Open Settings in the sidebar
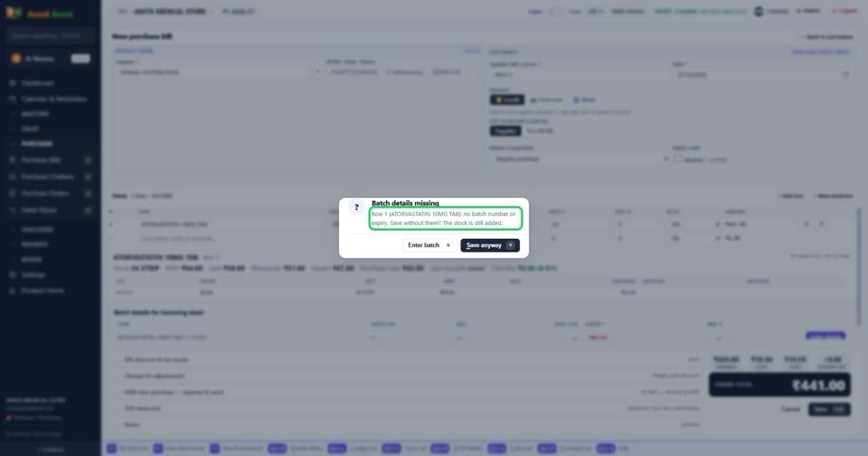 click(x=33, y=275)
